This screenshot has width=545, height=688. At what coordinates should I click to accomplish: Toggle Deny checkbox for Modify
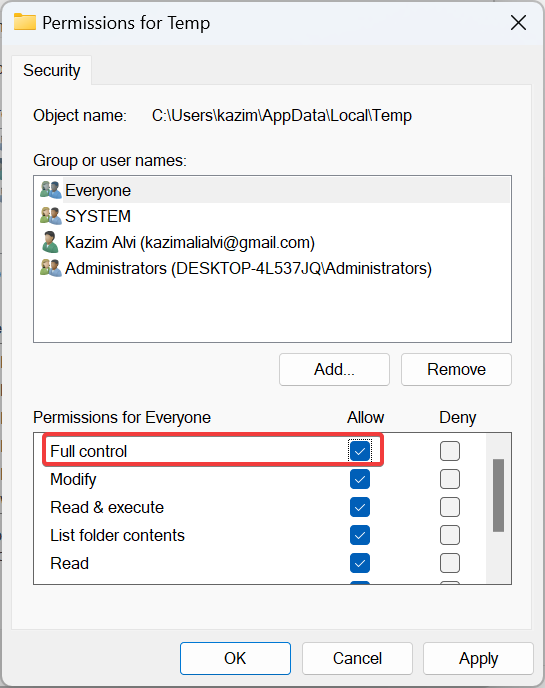click(x=450, y=479)
